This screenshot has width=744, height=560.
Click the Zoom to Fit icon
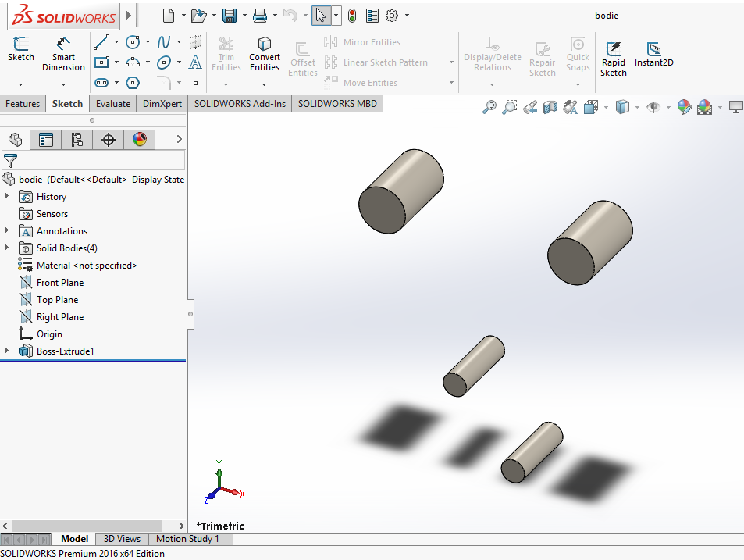pyautogui.click(x=489, y=107)
